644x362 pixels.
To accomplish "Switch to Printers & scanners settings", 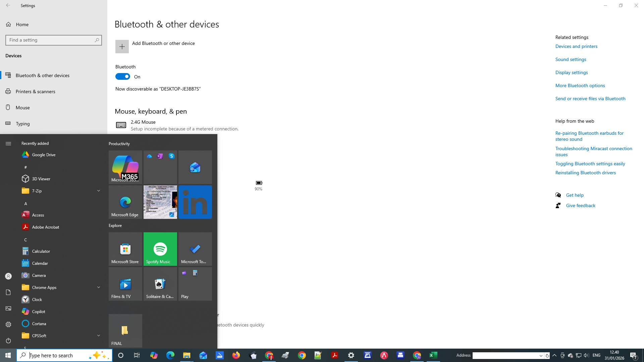I will [35, 91].
